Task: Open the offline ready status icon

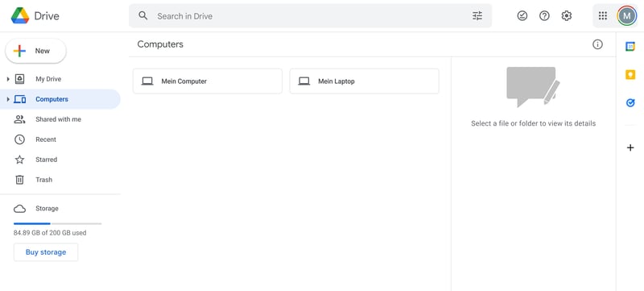Action: coord(522,16)
